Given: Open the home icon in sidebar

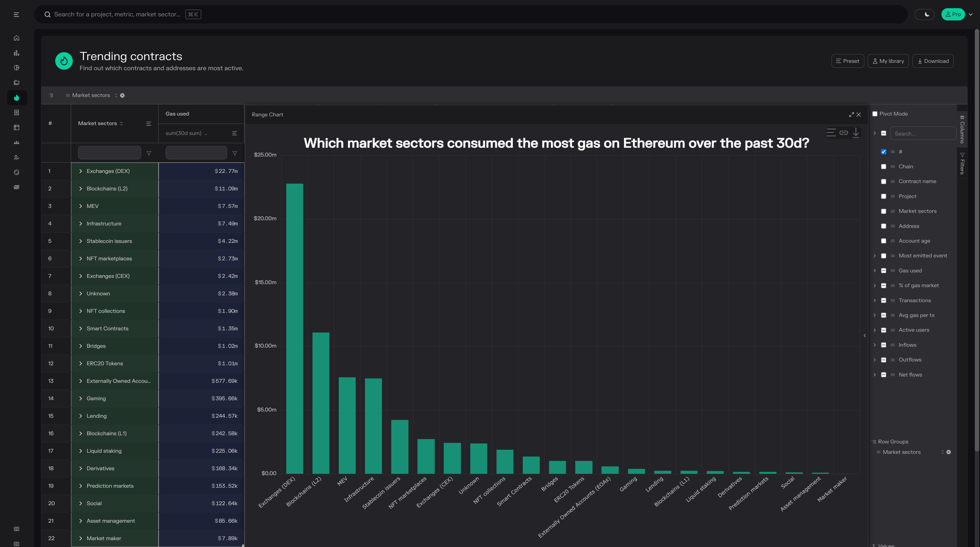Looking at the screenshot, I should 16,38.
